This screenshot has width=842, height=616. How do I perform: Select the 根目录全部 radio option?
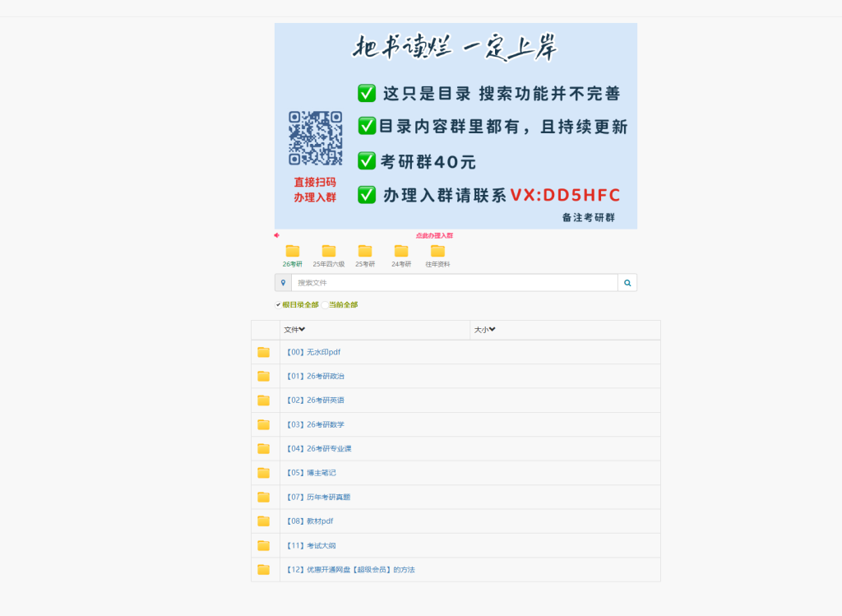278,305
